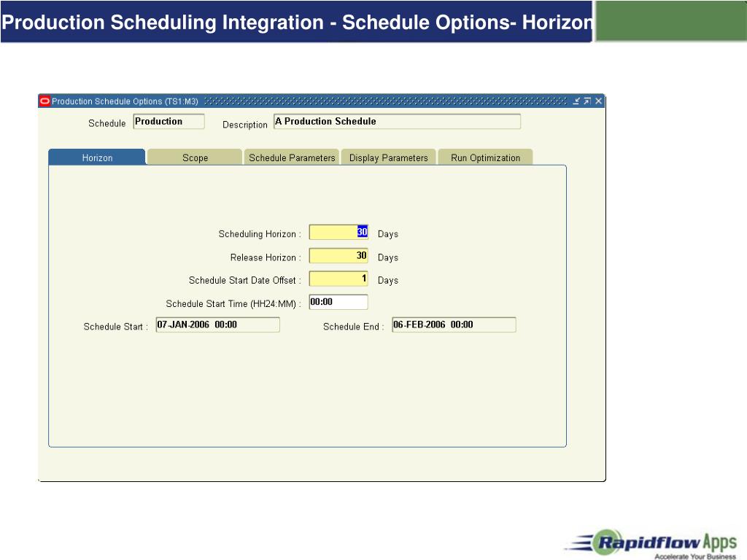This screenshot has width=747, height=560.
Task: Click the 'Scheduling Horizon :' label
Action: click(x=260, y=234)
